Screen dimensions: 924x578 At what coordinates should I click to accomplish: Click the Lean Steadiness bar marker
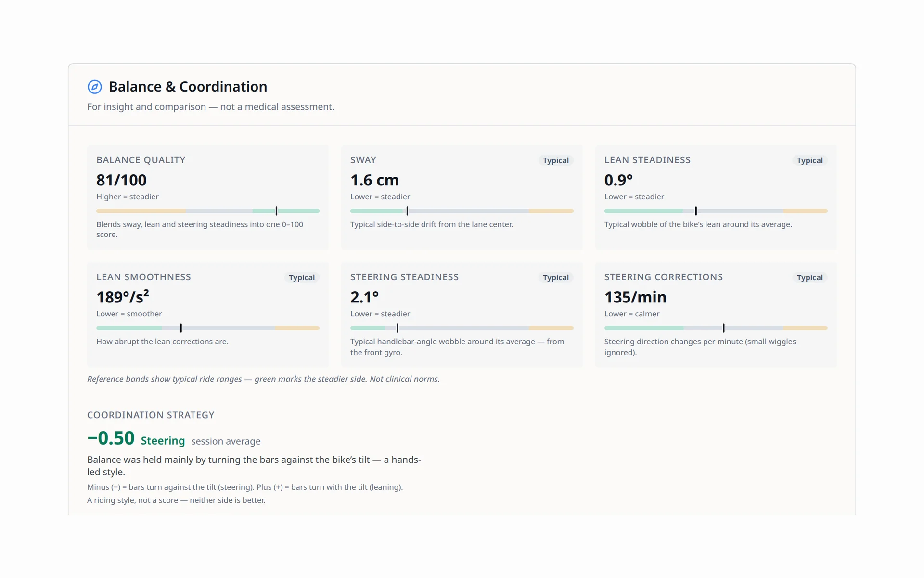pyautogui.click(x=696, y=211)
